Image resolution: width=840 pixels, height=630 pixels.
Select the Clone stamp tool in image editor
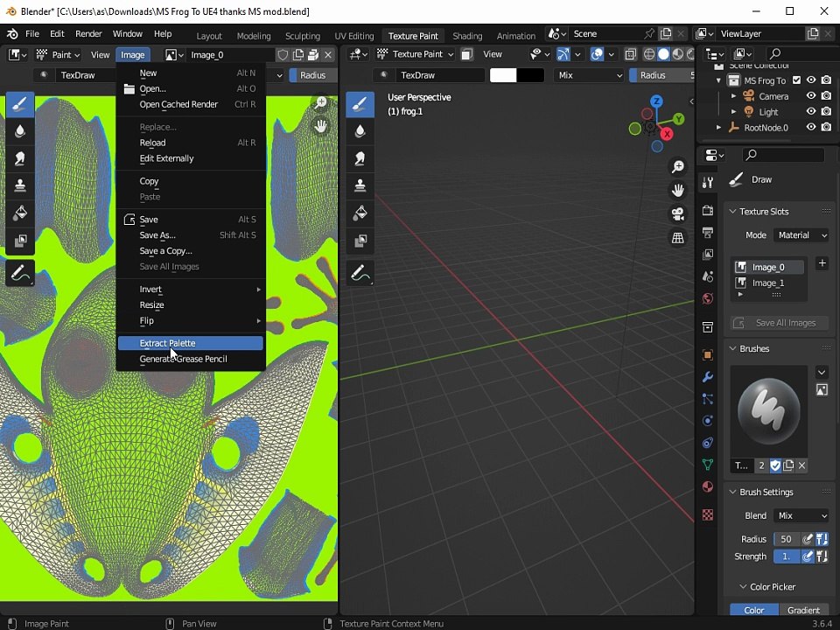click(20, 185)
